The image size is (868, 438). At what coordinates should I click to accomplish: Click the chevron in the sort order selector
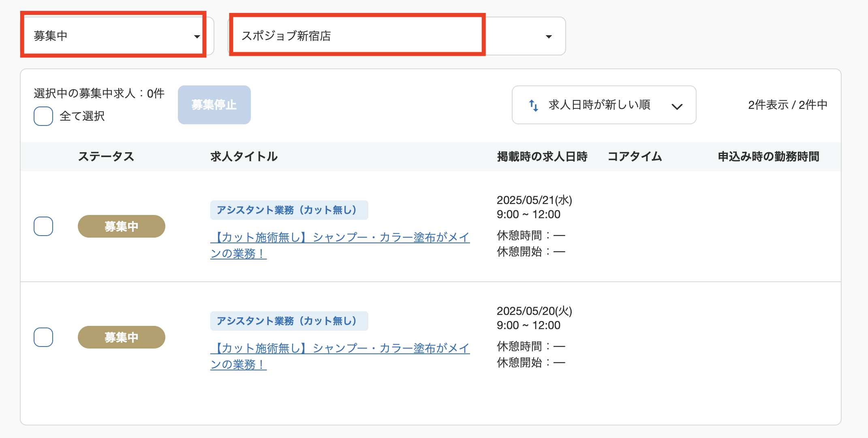[677, 106]
